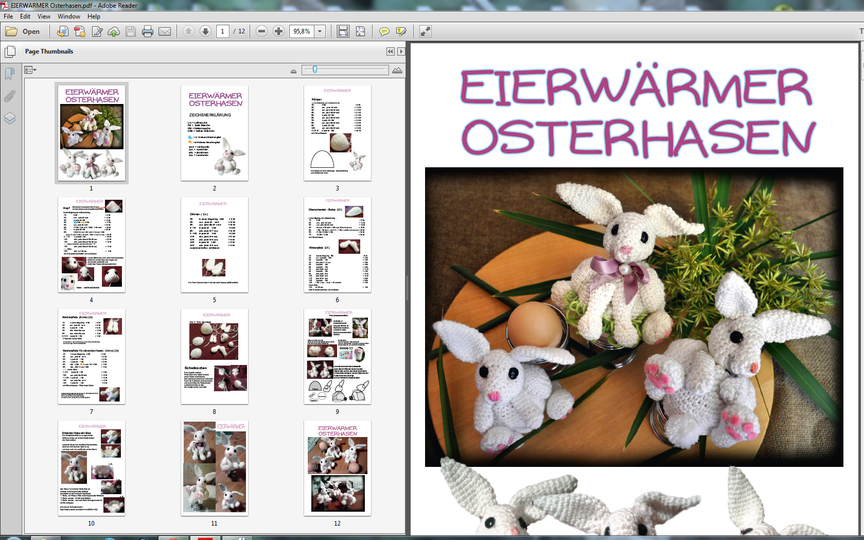Click the thumbnail size slider
Screen dimensions: 864x540
(316, 70)
